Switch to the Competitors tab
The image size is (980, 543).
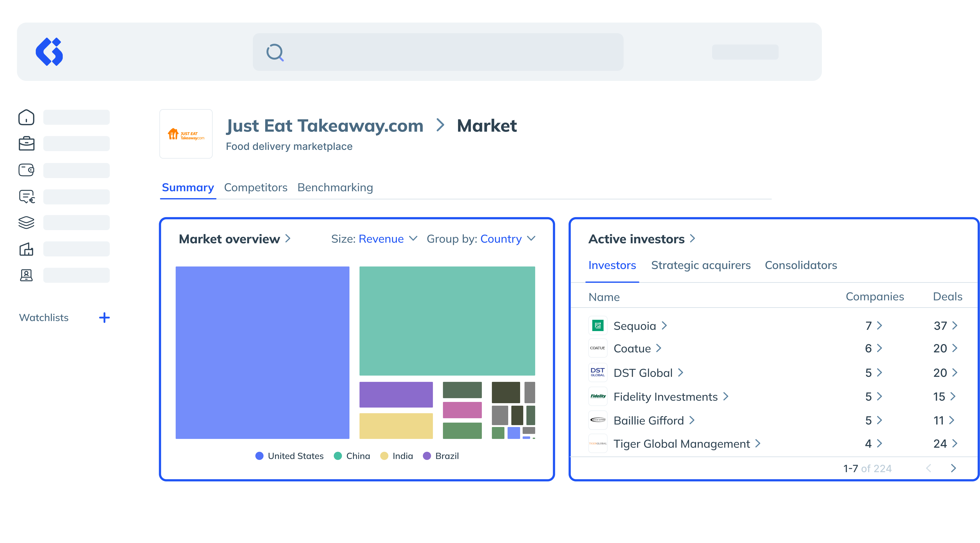(x=256, y=187)
